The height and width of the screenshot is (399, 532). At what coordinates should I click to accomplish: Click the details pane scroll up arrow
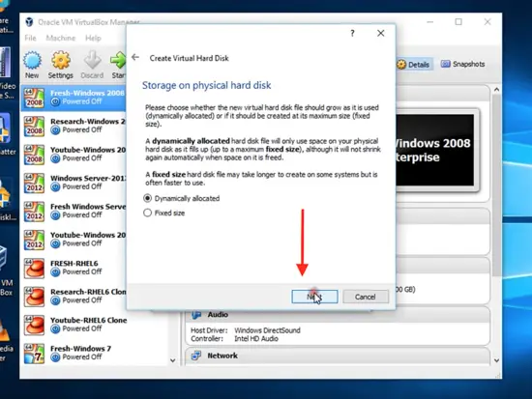(x=496, y=90)
